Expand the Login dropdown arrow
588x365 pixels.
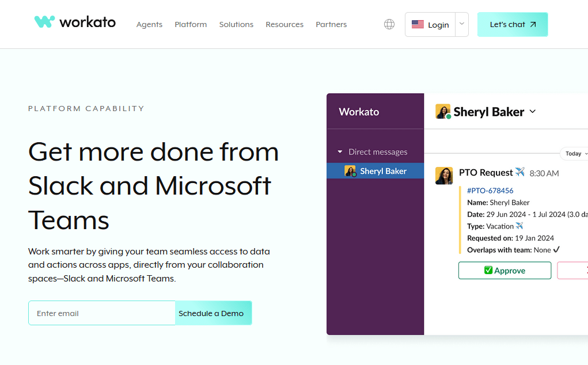coord(461,25)
